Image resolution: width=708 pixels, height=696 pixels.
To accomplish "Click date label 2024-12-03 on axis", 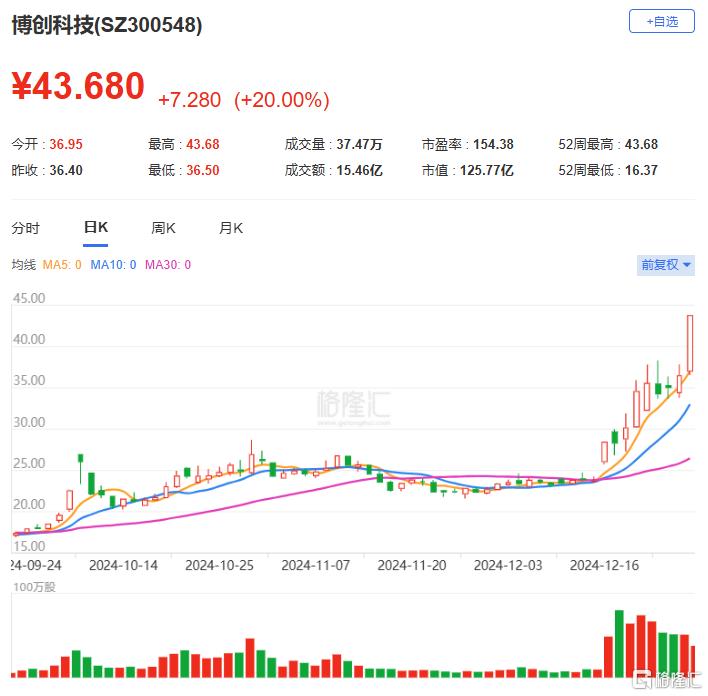I will (x=508, y=565).
